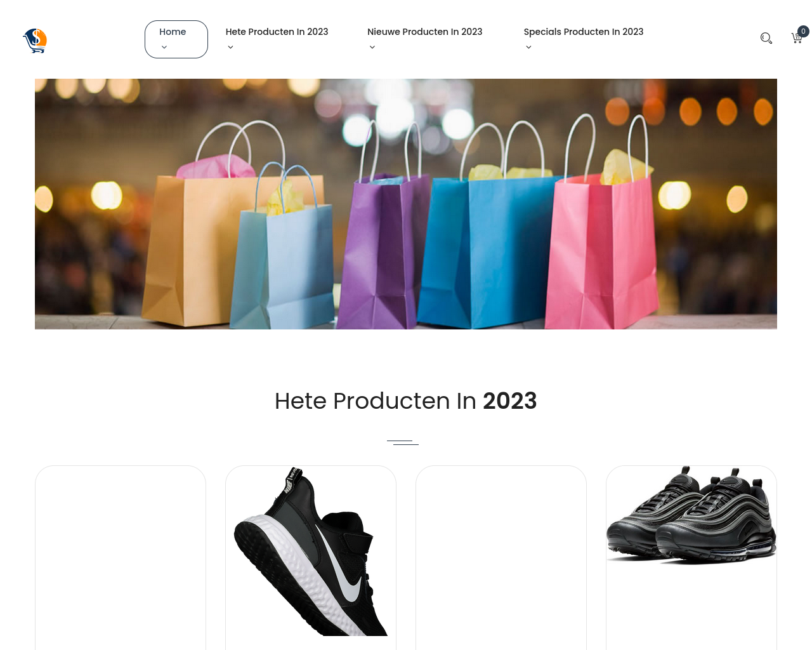Click the shopping bags banner image
The height and width of the screenshot is (650, 812).
point(406,204)
